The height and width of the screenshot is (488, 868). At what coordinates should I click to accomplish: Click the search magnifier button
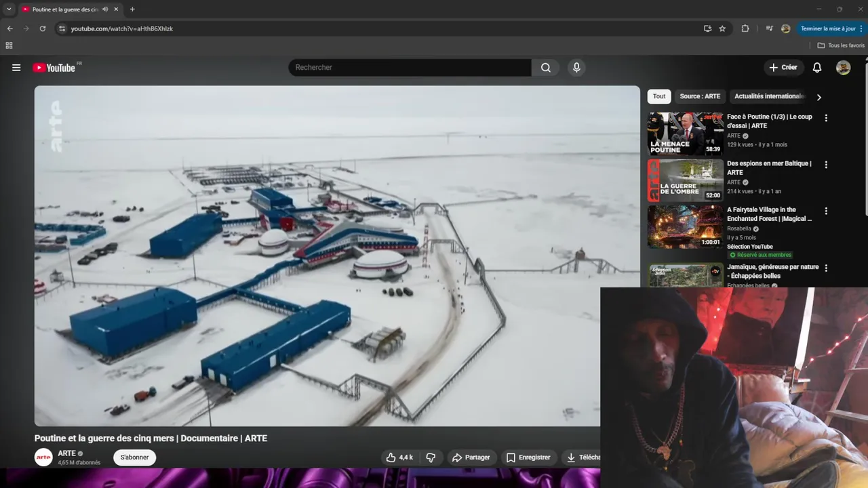click(x=546, y=68)
